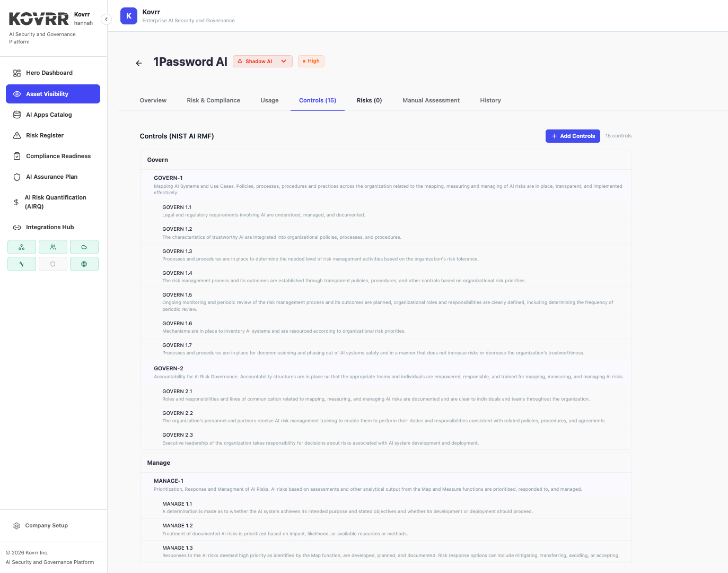Image resolution: width=728 pixels, height=573 pixels.
Task: Expand the GOVERN-1 category row
Action: [386, 185]
